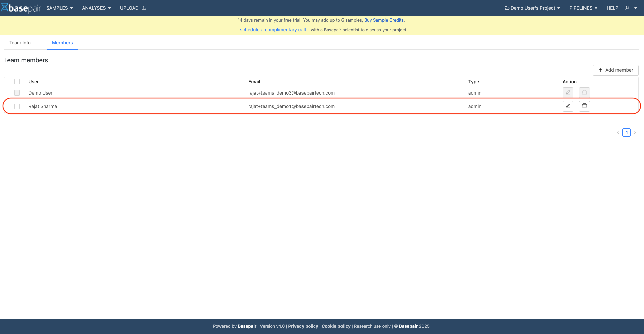The width and height of the screenshot is (644, 334).
Task: Follow the Buy Sample Credits link
Action: pyautogui.click(x=384, y=20)
